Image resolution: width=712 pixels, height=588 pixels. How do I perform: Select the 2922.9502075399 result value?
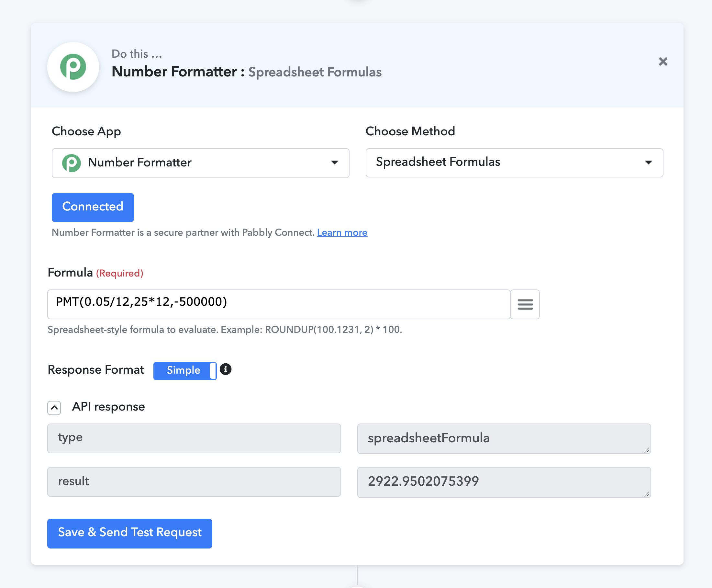coord(504,482)
